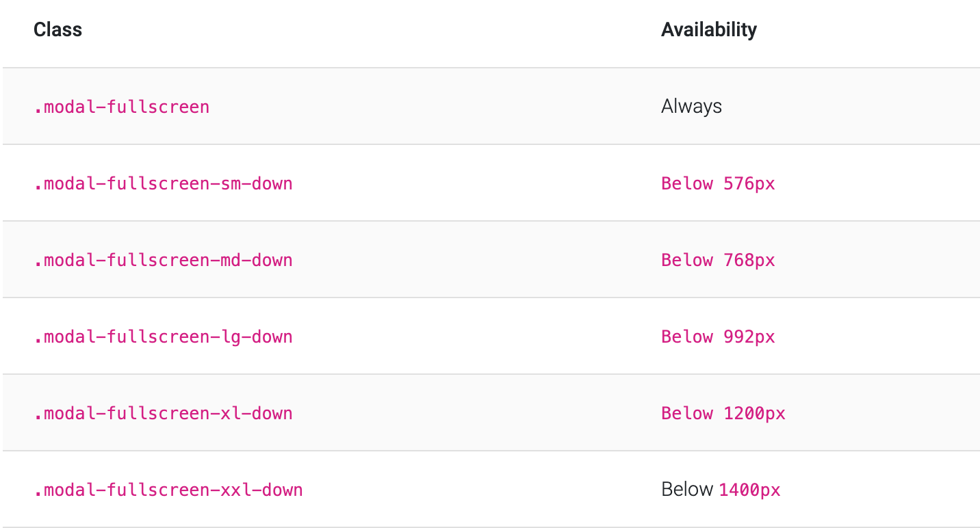Image resolution: width=980 pixels, height=528 pixels.
Task: Select the .modal-fullscreen class code
Action: (121, 107)
